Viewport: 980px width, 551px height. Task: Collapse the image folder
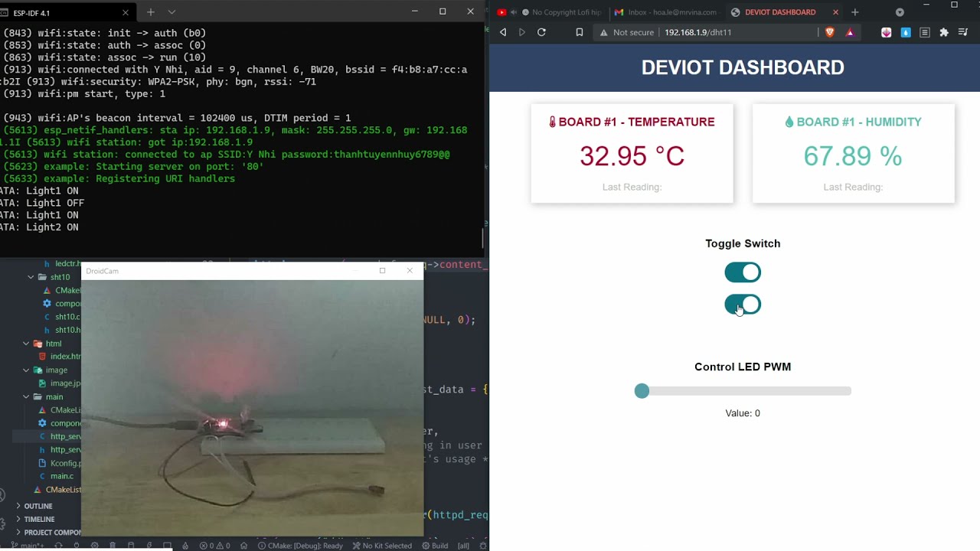26,370
